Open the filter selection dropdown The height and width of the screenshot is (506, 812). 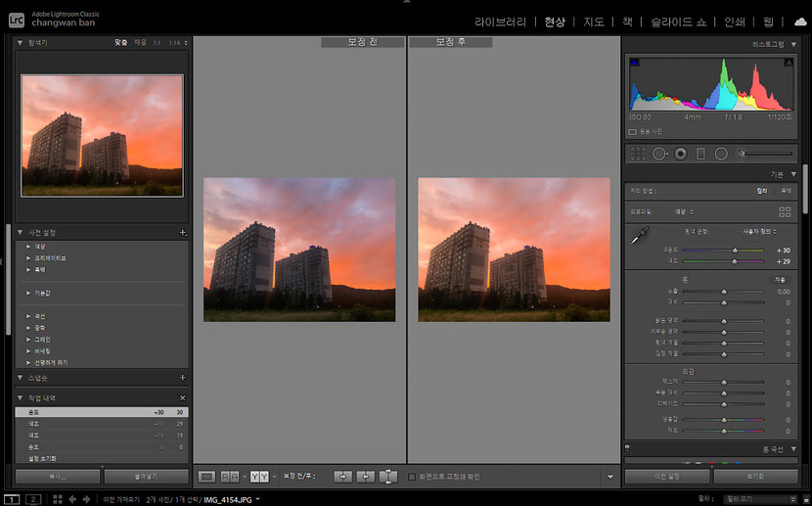click(760, 500)
